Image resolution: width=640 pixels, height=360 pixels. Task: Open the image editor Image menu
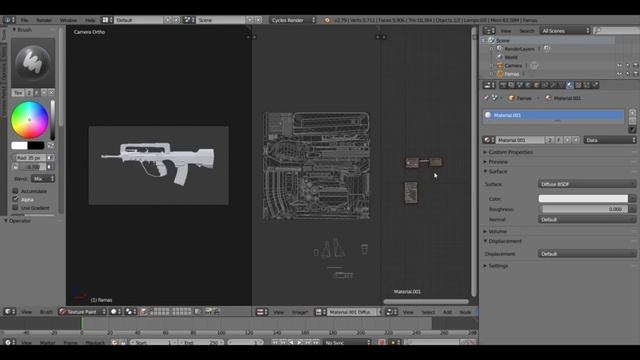[300, 312]
